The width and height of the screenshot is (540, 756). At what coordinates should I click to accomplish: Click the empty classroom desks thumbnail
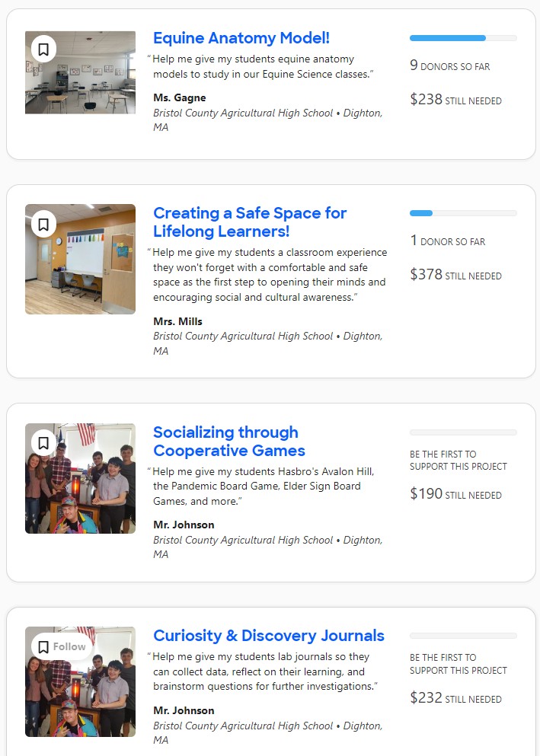tap(81, 72)
